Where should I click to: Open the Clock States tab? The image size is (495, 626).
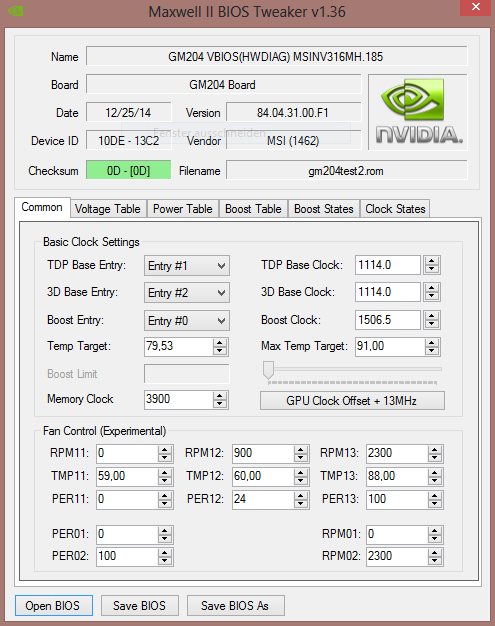[395, 209]
